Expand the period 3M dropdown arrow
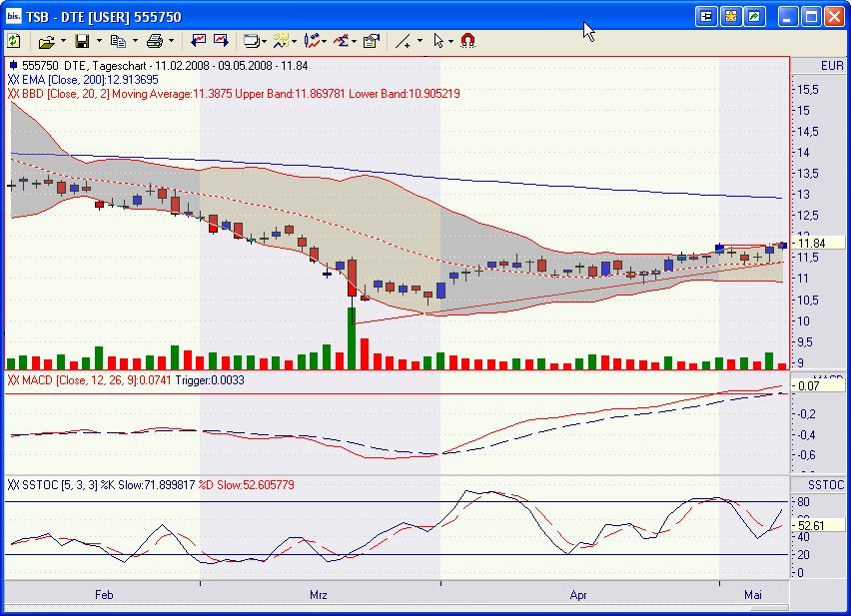Image resolution: width=851 pixels, height=616 pixels. [x=295, y=41]
